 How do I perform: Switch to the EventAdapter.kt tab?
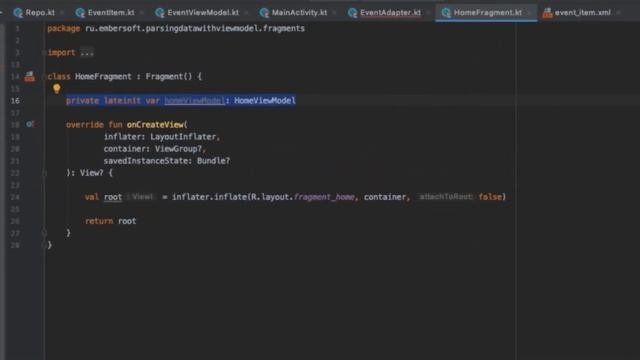coord(390,13)
